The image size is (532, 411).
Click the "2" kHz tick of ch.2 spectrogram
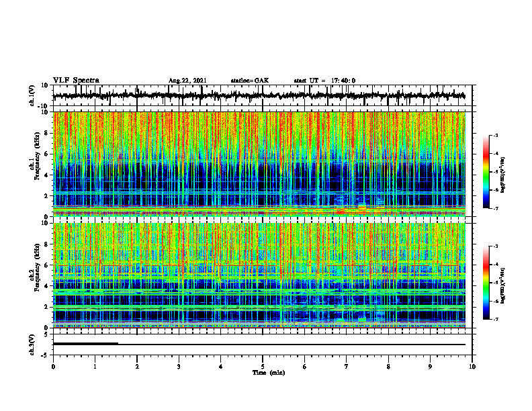47,307
